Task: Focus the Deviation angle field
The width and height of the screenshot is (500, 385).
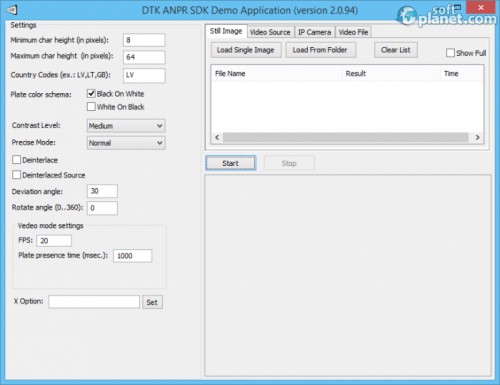Action: (x=102, y=191)
